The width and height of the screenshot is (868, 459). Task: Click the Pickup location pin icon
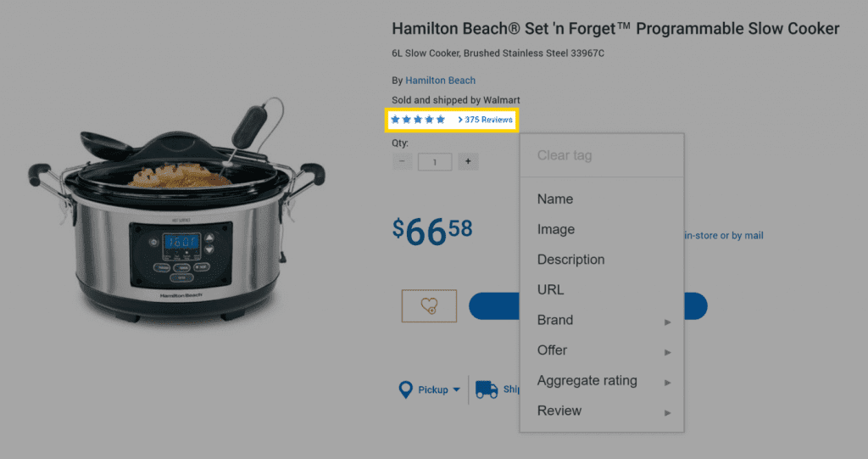coord(406,390)
